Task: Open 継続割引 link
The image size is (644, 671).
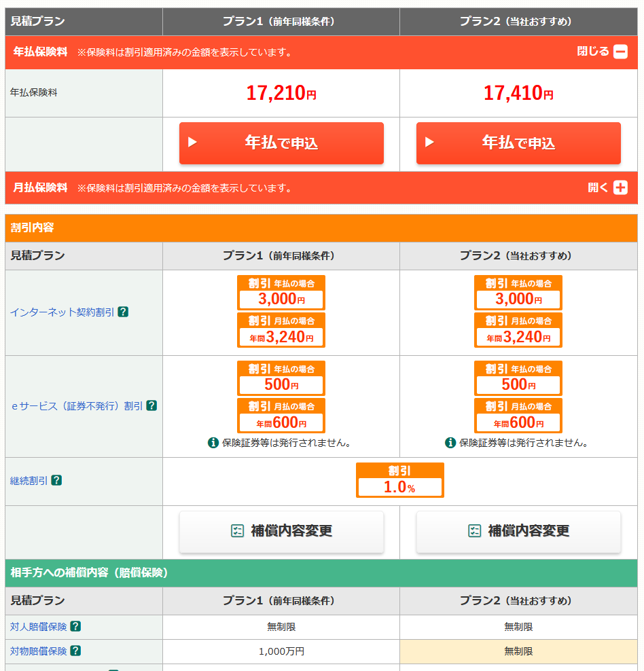Action: (29, 481)
